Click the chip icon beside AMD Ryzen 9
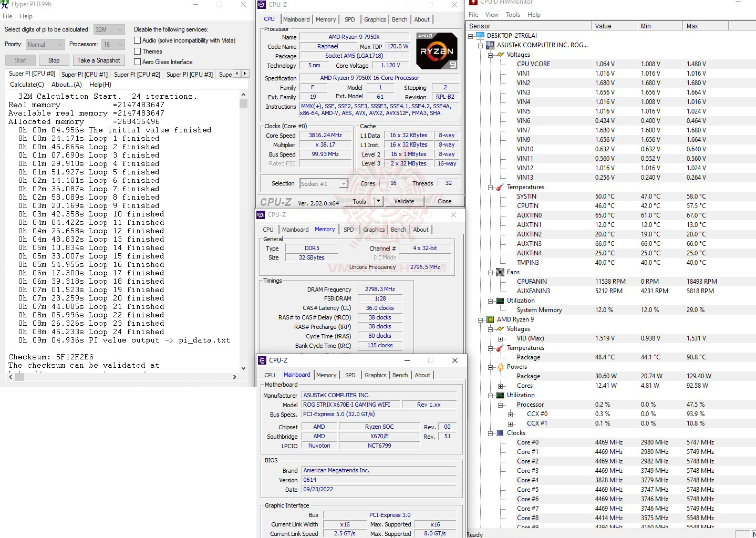This screenshot has height=538, width=756. [x=490, y=319]
